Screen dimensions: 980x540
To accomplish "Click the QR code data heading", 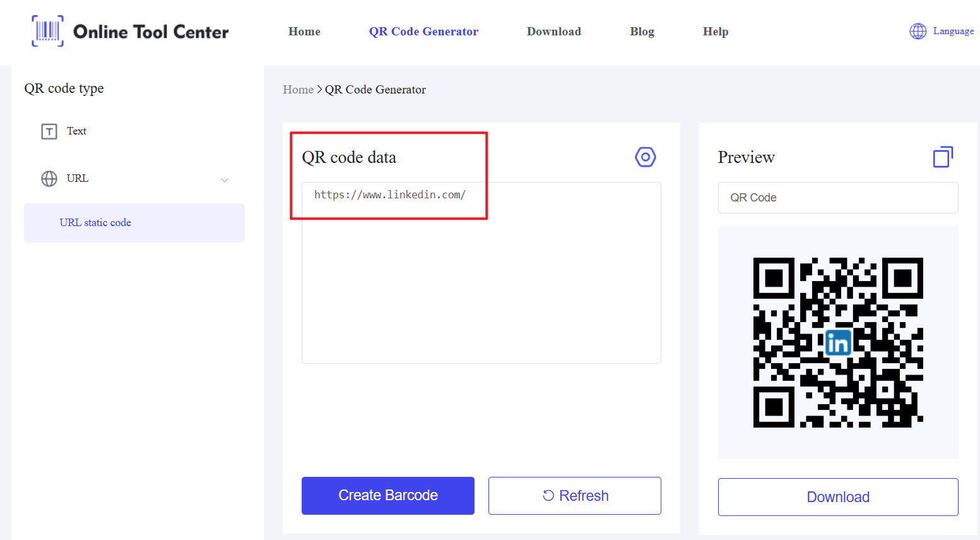I will (349, 157).
